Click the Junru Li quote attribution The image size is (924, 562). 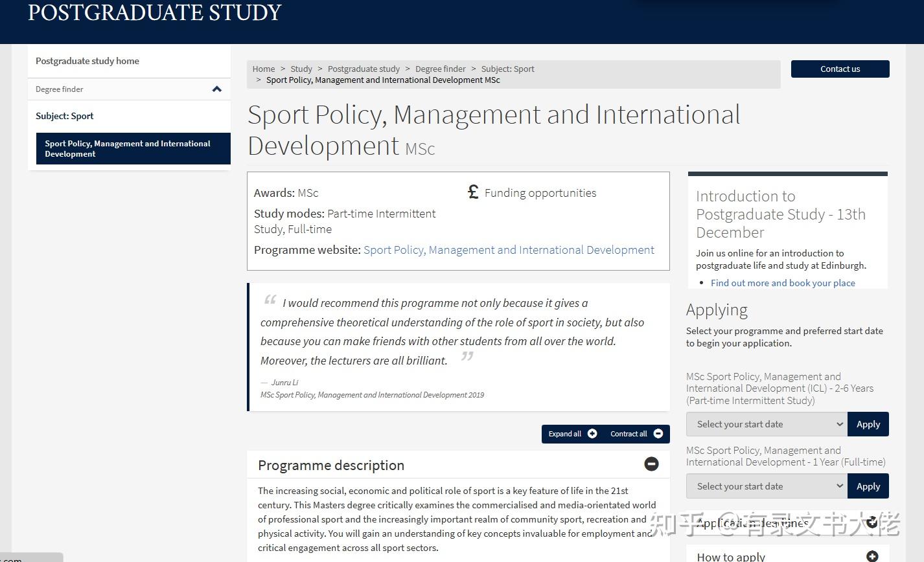point(284,383)
